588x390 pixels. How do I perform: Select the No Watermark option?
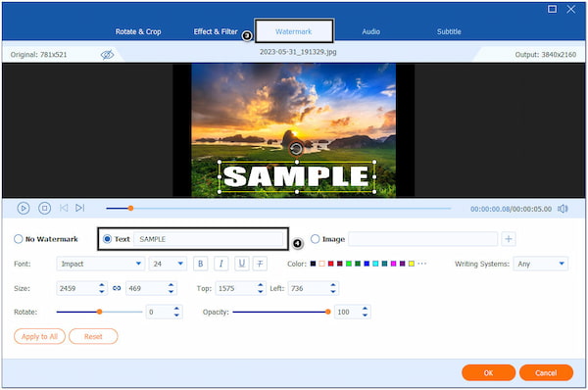click(x=19, y=239)
